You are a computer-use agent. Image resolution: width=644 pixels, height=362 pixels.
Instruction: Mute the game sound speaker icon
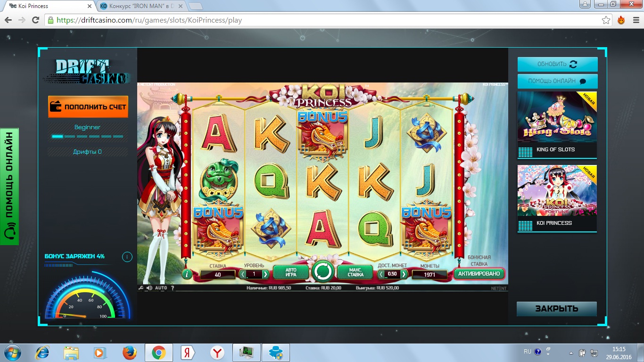[149, 288]
